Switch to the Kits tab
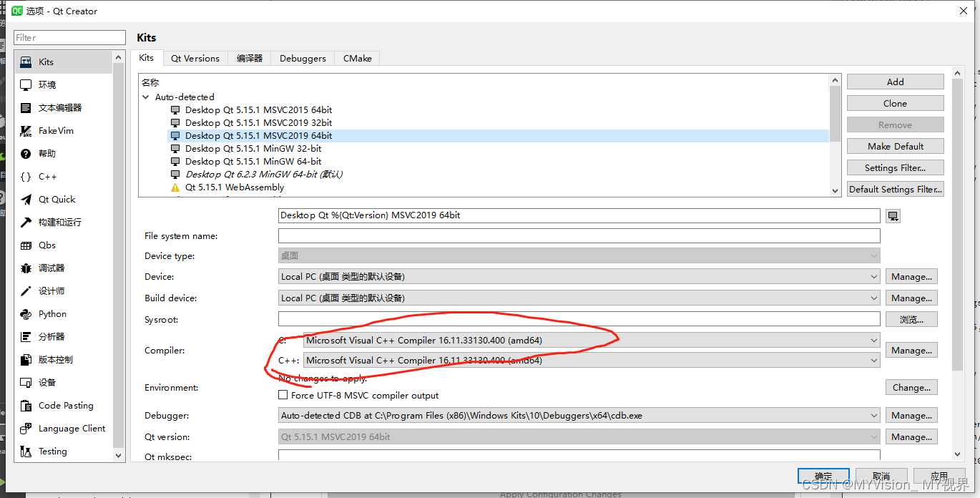Screen dimensions: 980x498 coord(147,58)
